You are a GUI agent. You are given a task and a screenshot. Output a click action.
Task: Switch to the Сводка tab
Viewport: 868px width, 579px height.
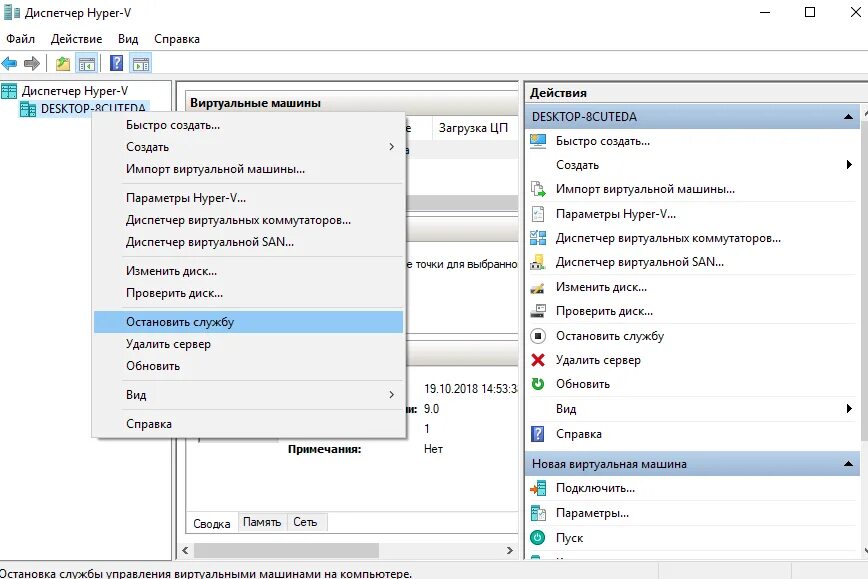pyautogui.click(x=212, y=523)
